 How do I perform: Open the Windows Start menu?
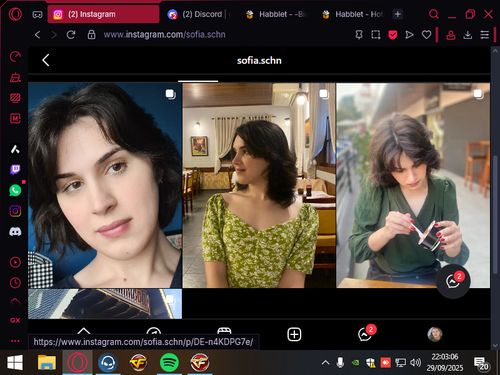(15, 362)
